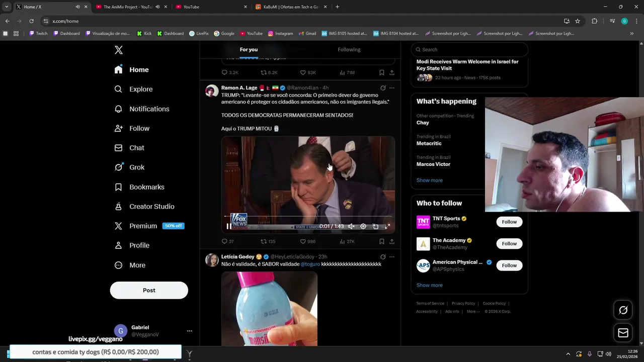Reply to Ramon A. Lage's post
This screenshot has height=362, width=644.
pos(228,241)
